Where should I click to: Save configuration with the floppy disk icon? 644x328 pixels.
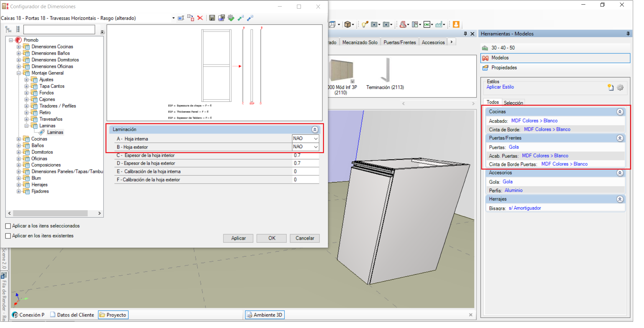coord(212,18)
